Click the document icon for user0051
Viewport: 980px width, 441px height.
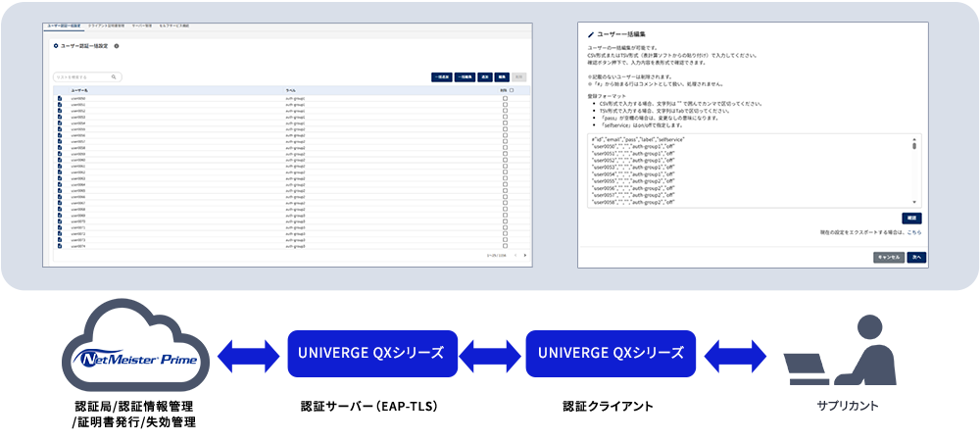pos(60,104)
